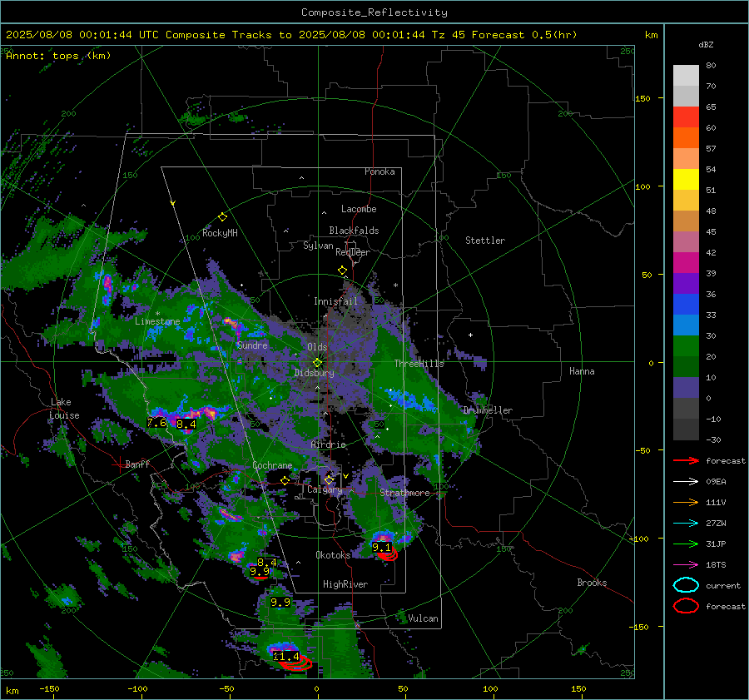This screenshot has height=700, width=749.
Task: Click the 20 dBZ green swatch
Action: [x=686, y=345]
